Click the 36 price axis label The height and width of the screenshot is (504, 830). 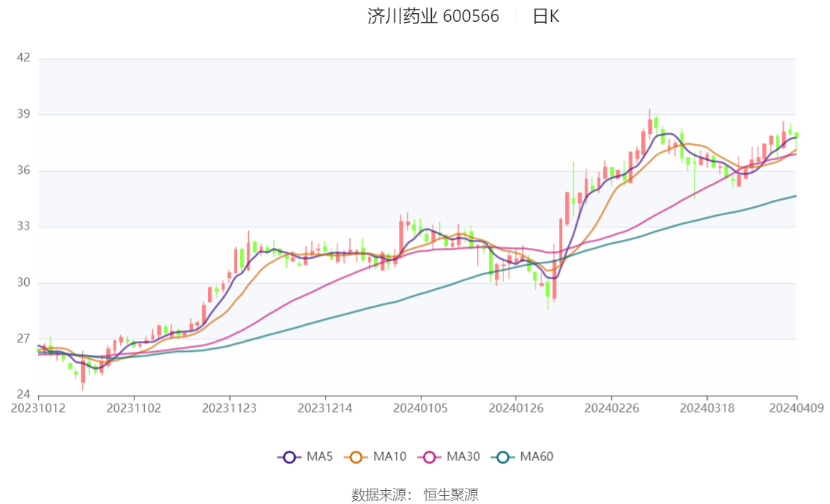click(23, 170)
